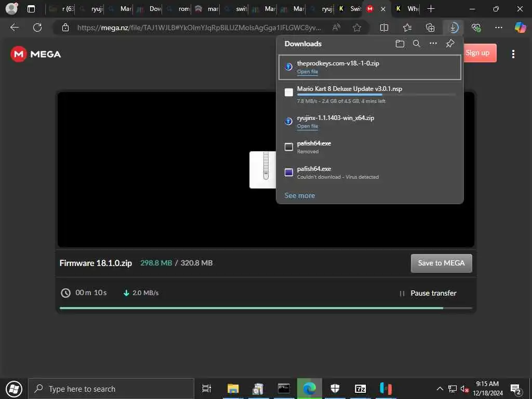This screenshot has width=532, height=399.
Task: Switch to the 'Dow' tab
Action: tap(149, 9)
